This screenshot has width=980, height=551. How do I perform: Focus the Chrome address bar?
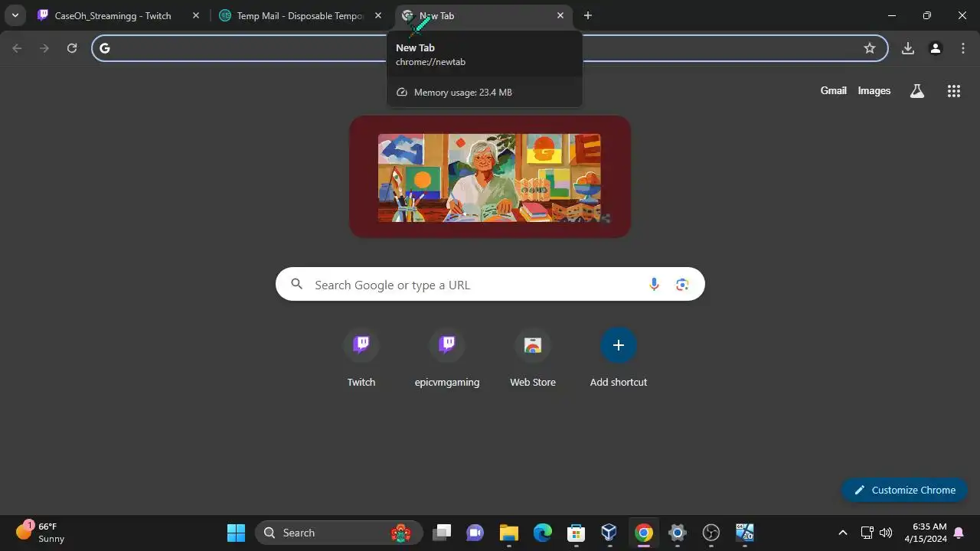(x=490, y=48)
